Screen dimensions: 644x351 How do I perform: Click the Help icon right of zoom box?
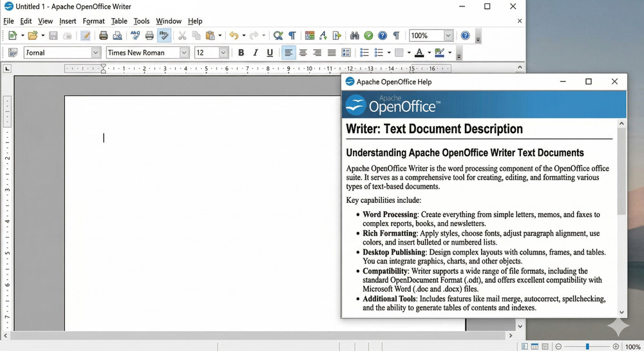[465, 35]
